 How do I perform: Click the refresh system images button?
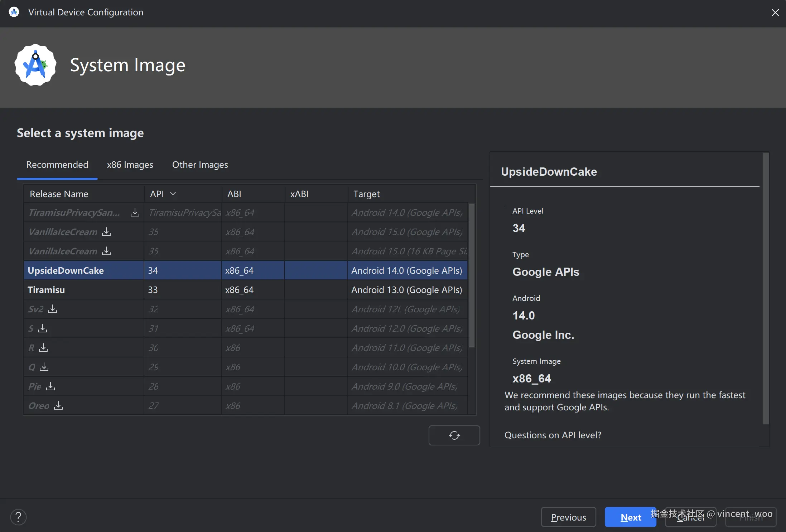[x=454, y=435]
